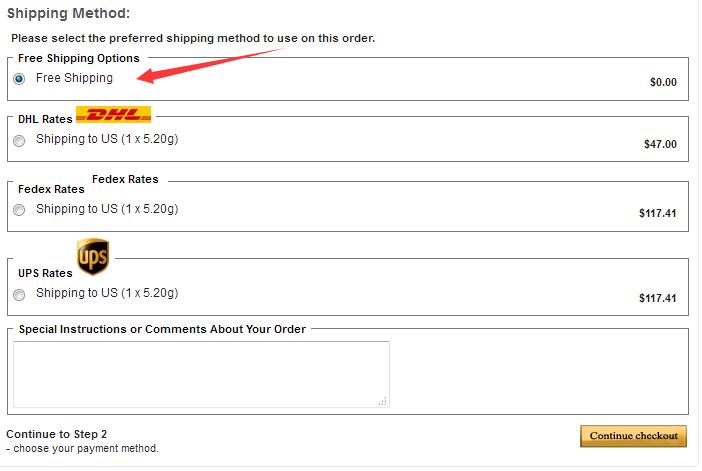Click the UPS shield logo

point(93,257)
